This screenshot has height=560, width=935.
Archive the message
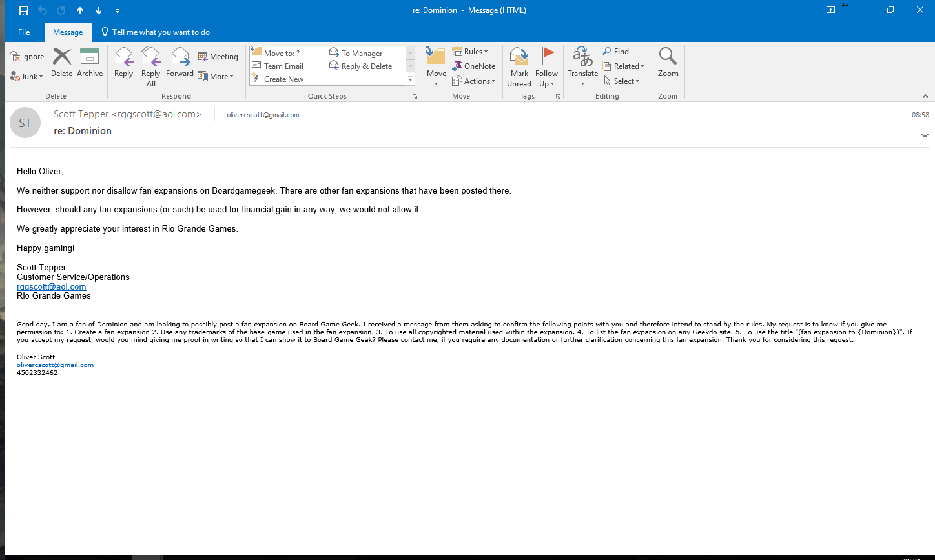(90, 63)
